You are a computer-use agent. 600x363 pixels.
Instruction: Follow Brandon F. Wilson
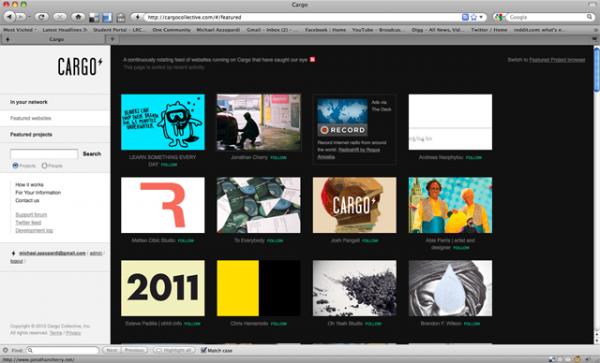471,324
